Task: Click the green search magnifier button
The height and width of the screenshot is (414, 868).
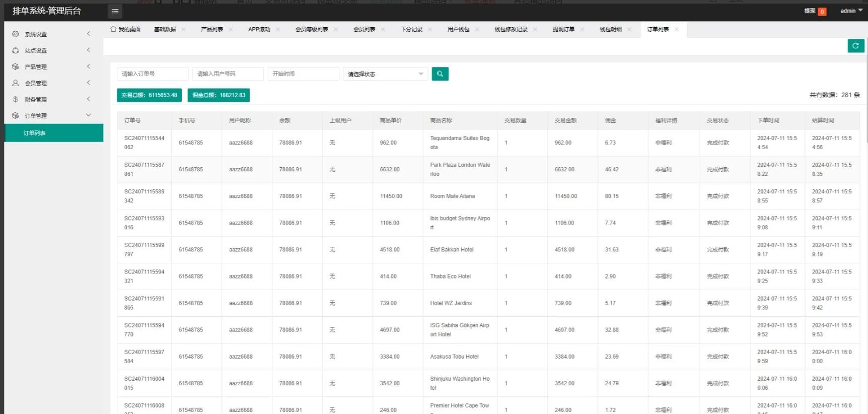Action: 440,74
